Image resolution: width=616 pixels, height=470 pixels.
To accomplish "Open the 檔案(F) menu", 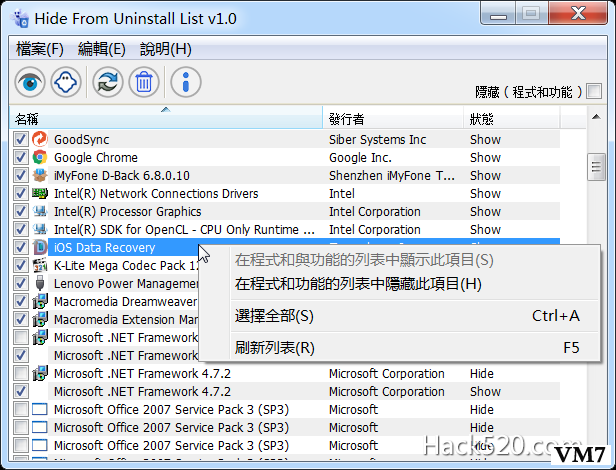I will (40, 49).
